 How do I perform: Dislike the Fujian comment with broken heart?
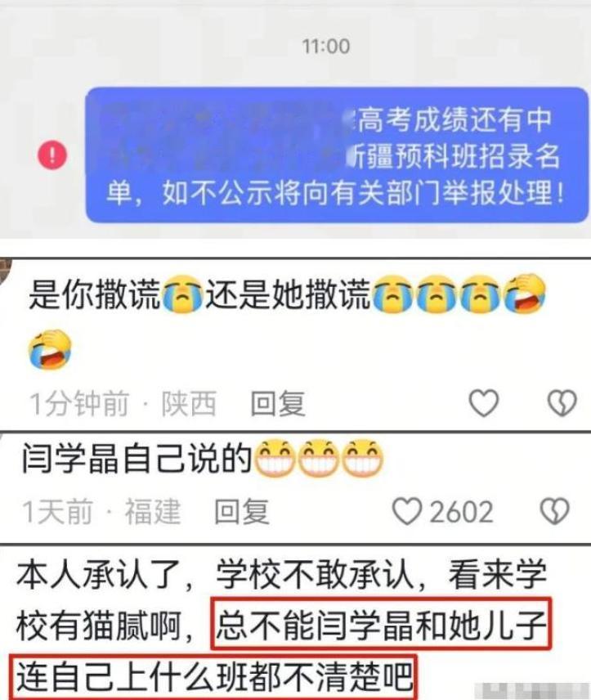point(555,511)
